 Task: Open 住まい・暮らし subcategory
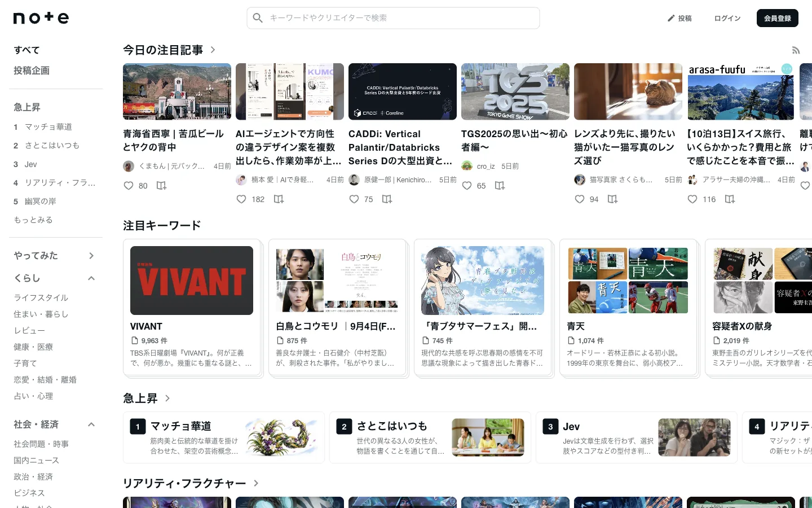coord(41,314)
